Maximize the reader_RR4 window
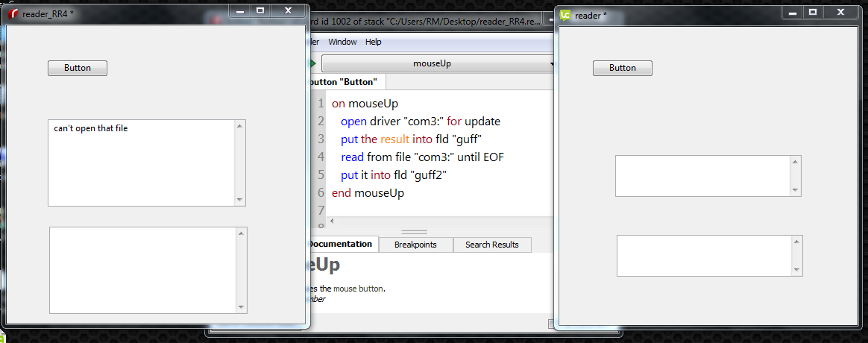Viewport: 868px width, 343px height. click(260, 11)
